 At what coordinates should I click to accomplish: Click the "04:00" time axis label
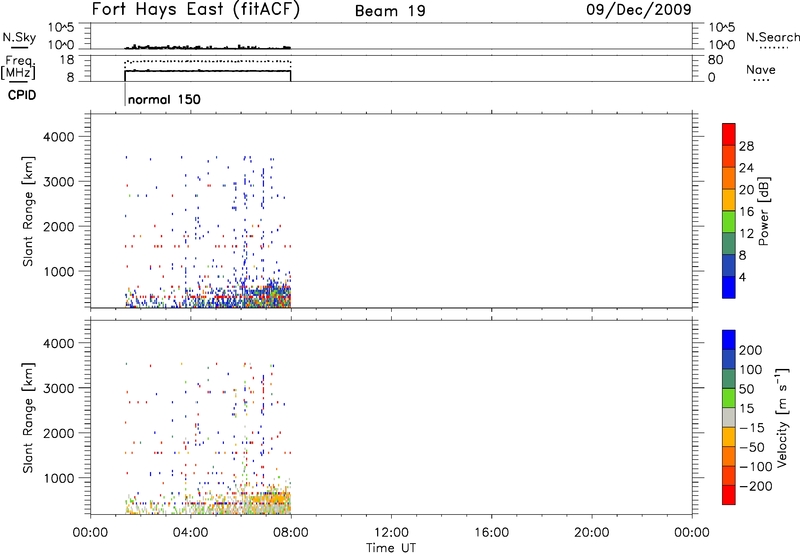coord(191,533)
